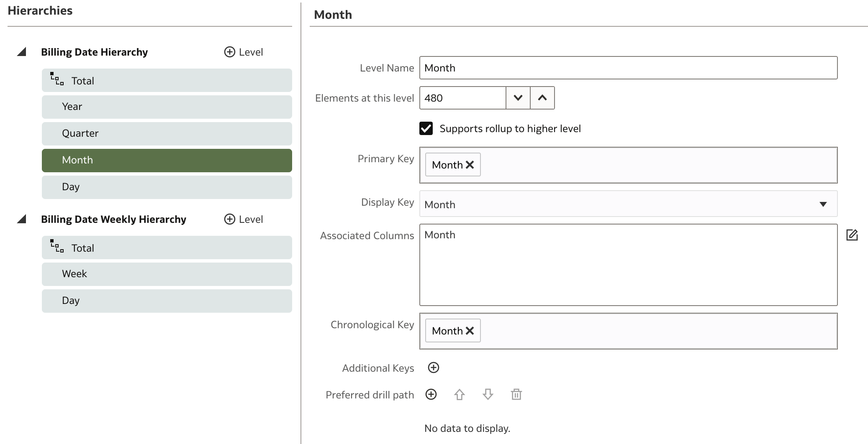Click the Associated Columns list area
868x444 pixels.
tap(628, 265)
